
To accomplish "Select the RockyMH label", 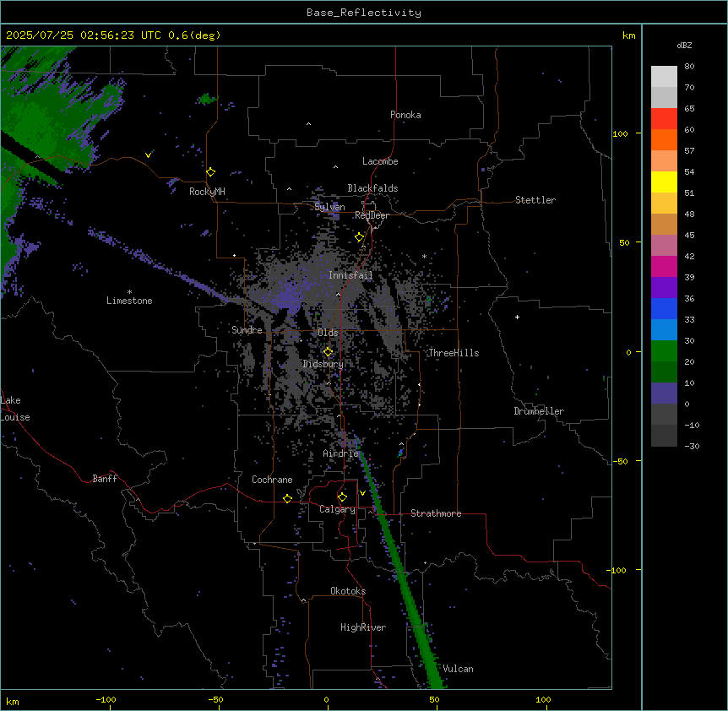I will 207,192.
